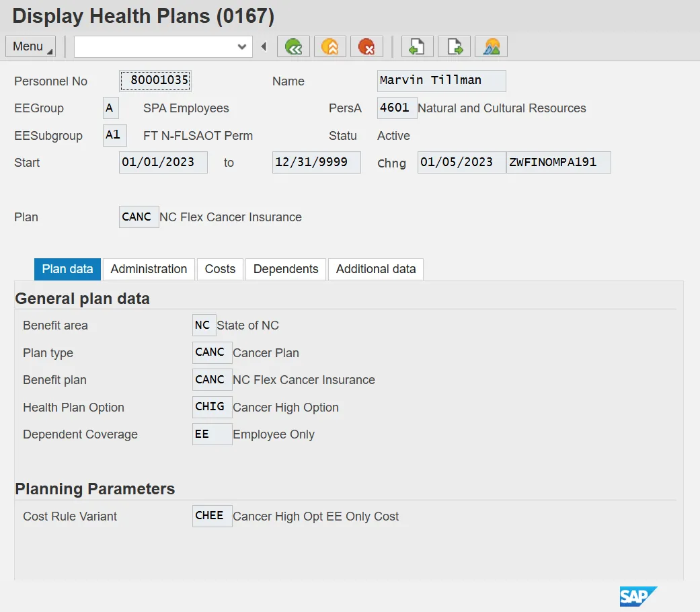Click the green Back icon
Viewport: 700px width, 612px height.
[x=293, y=46]
